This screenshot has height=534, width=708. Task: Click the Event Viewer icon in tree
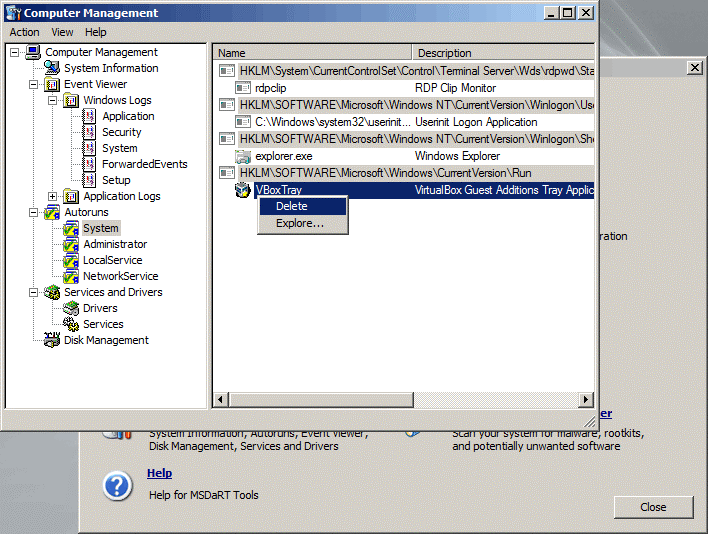tap(52, 84)
